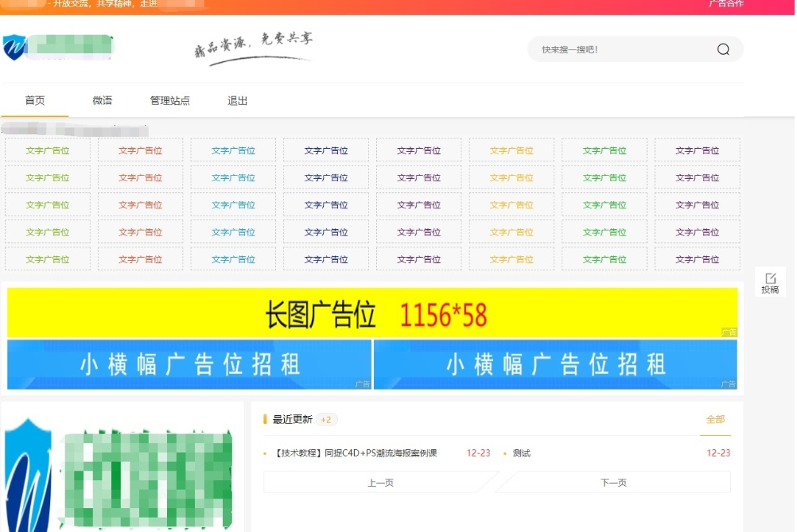Screen dimensions: 797x532
Task: Click the 退出 logout link
Action: pos(236,100)
